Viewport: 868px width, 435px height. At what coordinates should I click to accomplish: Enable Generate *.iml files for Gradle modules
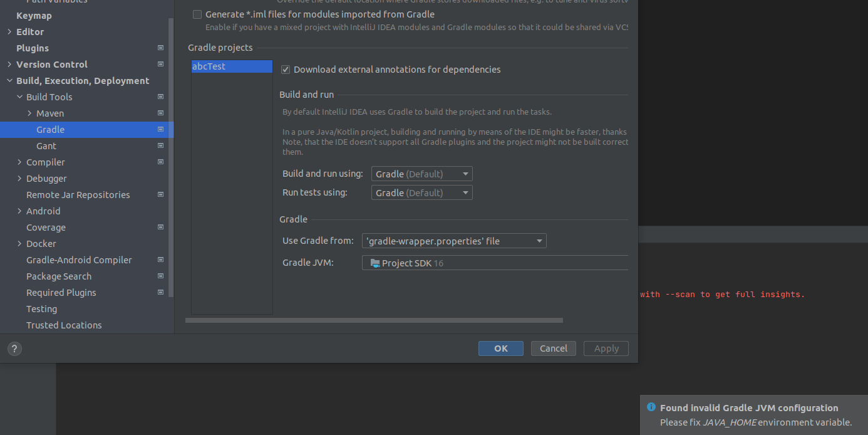point(197,14)
